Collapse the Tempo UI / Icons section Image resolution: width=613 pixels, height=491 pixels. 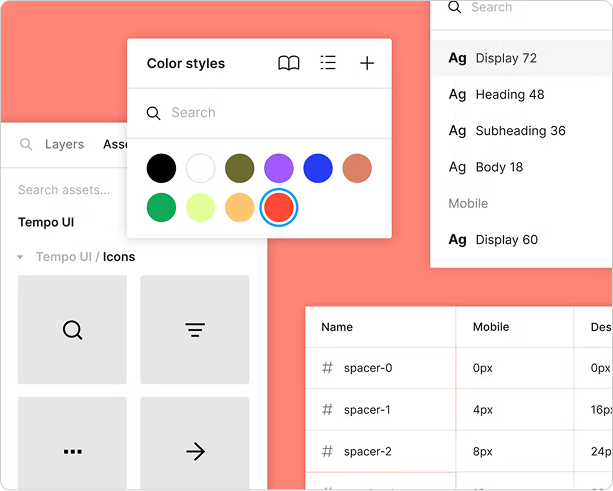click(x=20, y=257)
